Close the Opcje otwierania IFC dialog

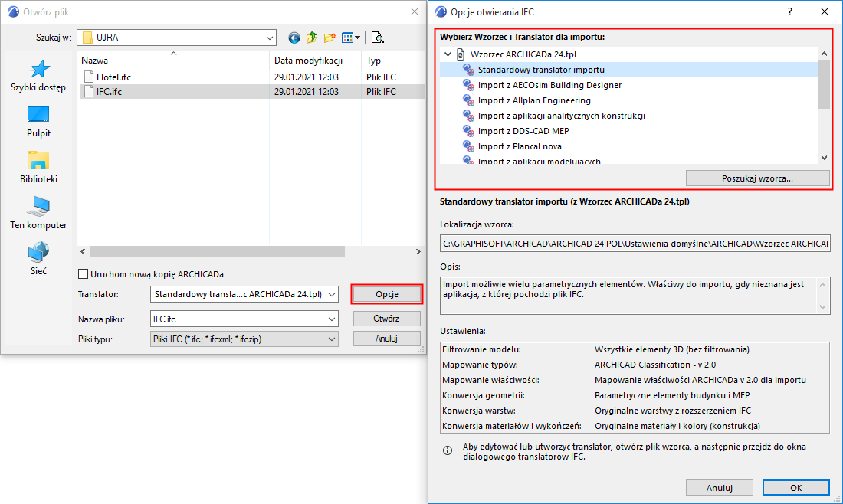point(824,11)
